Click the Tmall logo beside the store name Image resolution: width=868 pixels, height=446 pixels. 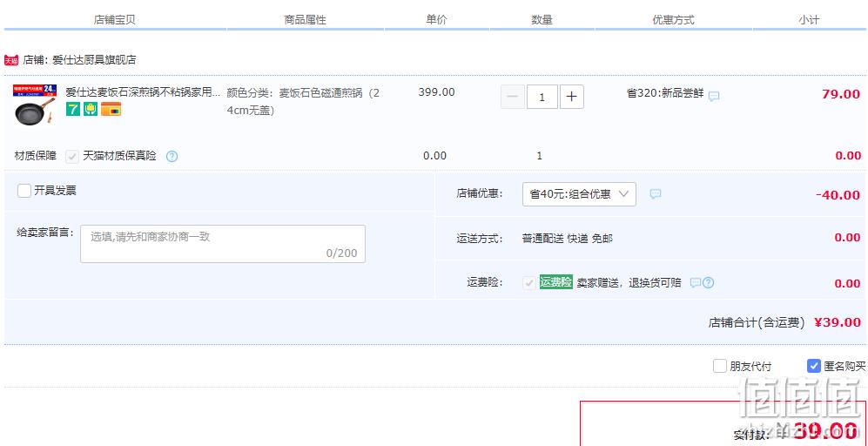[x=11, y=60]
